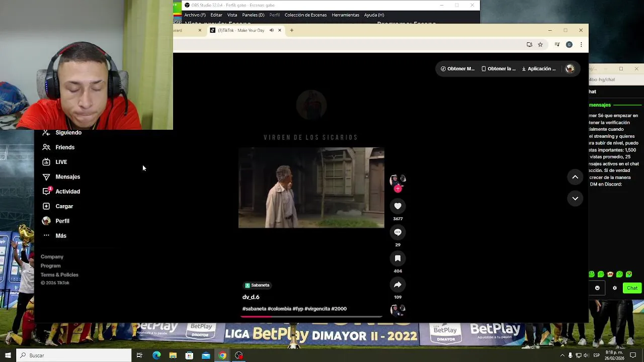The width and height of the screenshot is (644, 362).
Task: Mute the TikTok tab speaker icon
Action: (x=271, y=30)
